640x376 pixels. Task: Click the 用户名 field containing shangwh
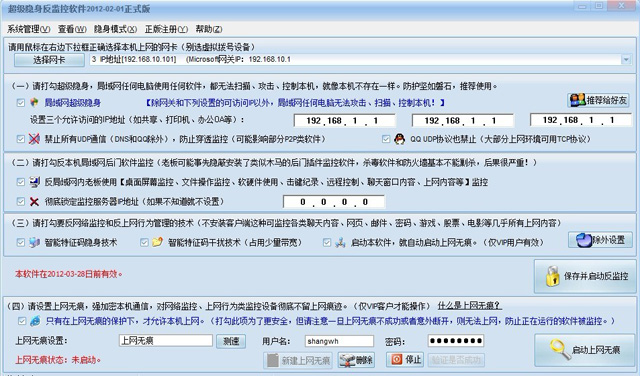pyautogui.click(x=339, y=341)
